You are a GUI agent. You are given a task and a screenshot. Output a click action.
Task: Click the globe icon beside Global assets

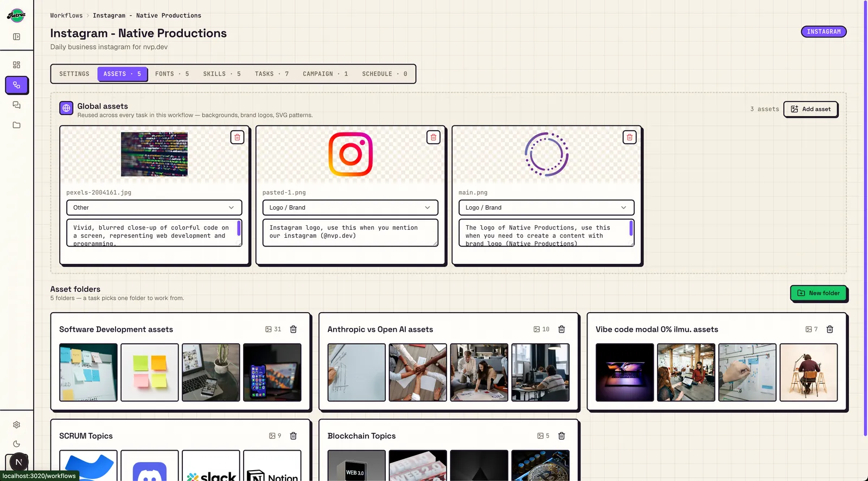(x=66, y=108)
